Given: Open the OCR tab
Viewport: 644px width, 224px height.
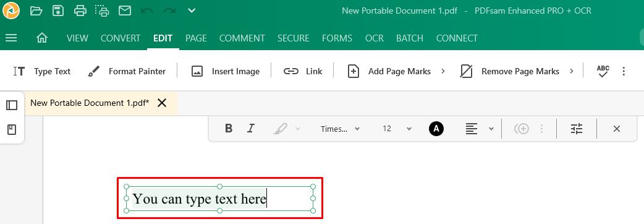Looking at the screenshot, I should 374,38.
